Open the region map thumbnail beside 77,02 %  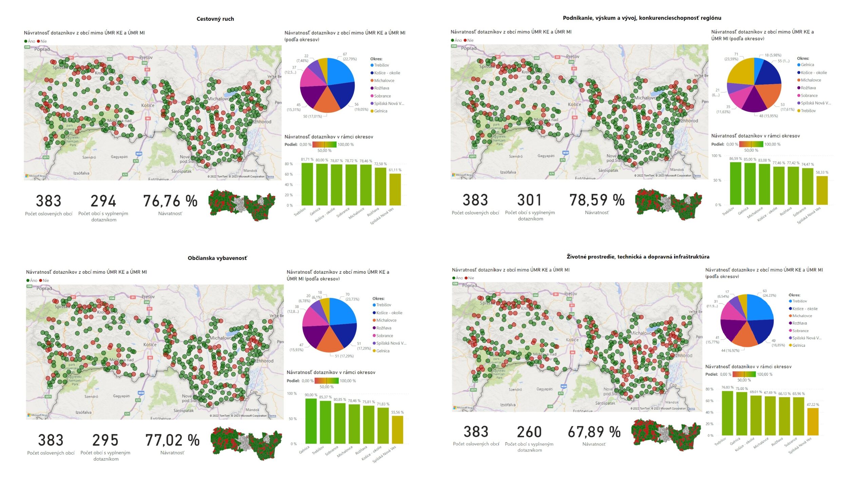[x=246, y=444]
